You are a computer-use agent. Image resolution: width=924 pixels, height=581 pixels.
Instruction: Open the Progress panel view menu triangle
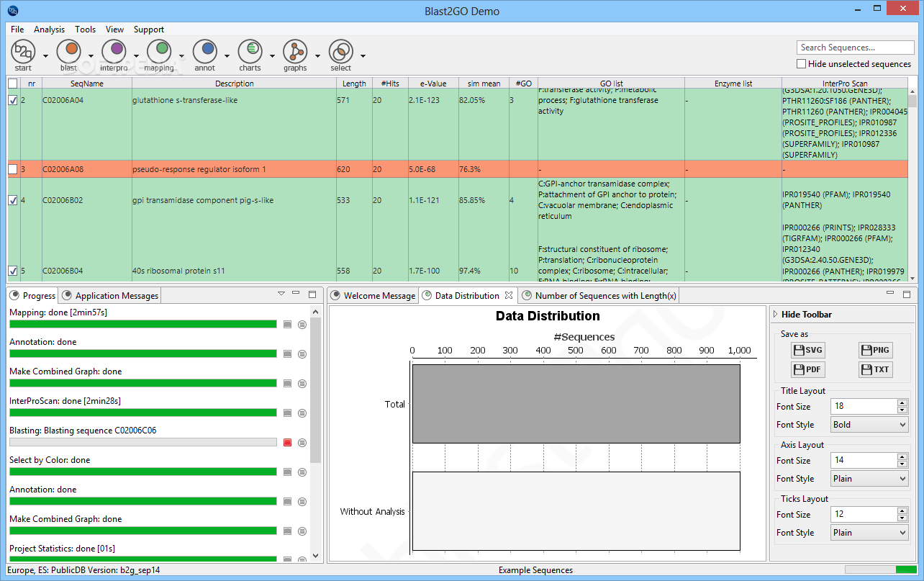(x=281, y=294)
